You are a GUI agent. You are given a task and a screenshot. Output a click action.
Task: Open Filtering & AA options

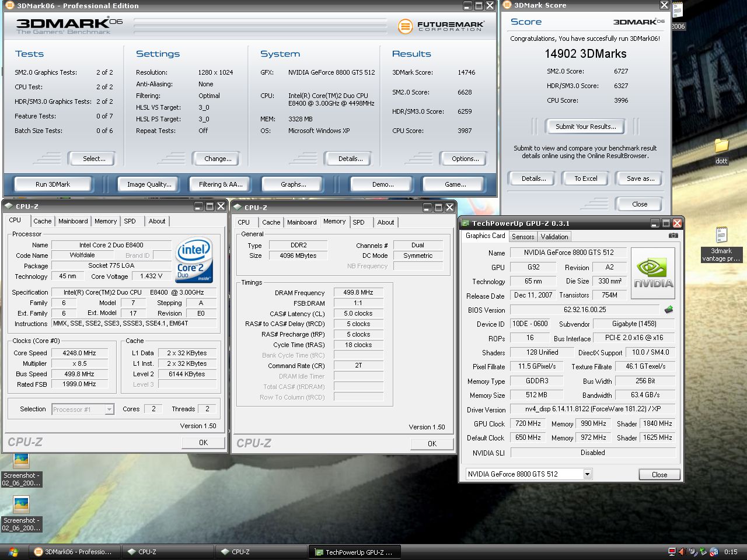(x=221, y=184)
